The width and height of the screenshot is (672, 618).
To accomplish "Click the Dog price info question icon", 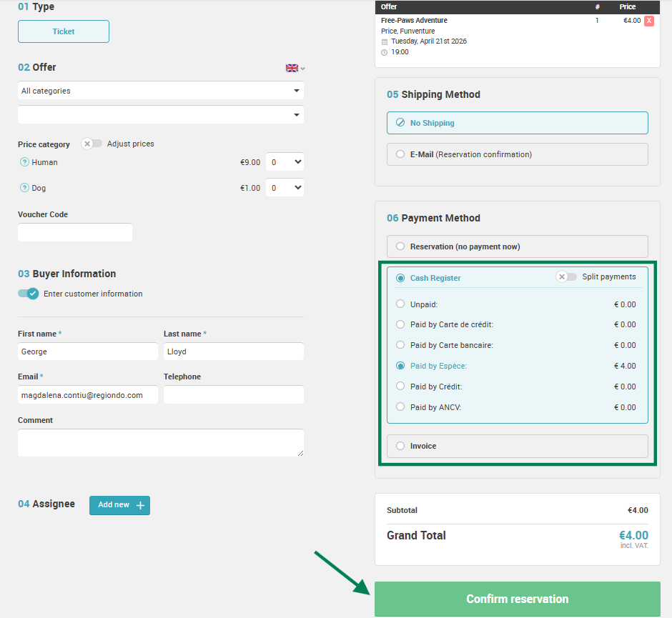I will coord(24,188).
